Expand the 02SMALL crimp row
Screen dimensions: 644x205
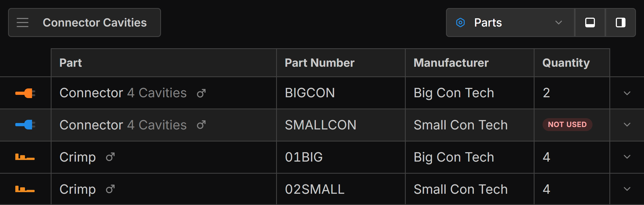pyautogui.click(x=627, y=189)
